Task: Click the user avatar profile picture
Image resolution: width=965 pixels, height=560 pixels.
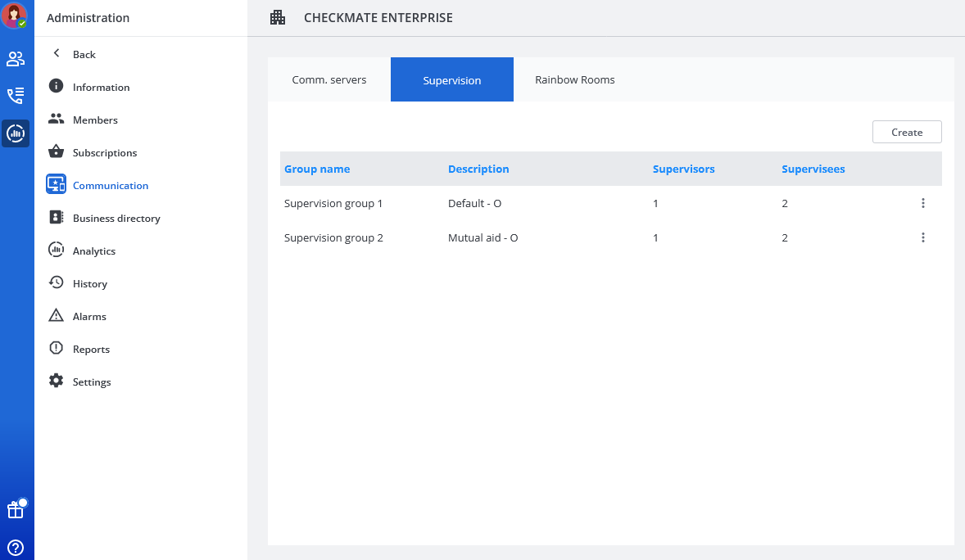Action: pyautogui.click(x=15, y=16)
